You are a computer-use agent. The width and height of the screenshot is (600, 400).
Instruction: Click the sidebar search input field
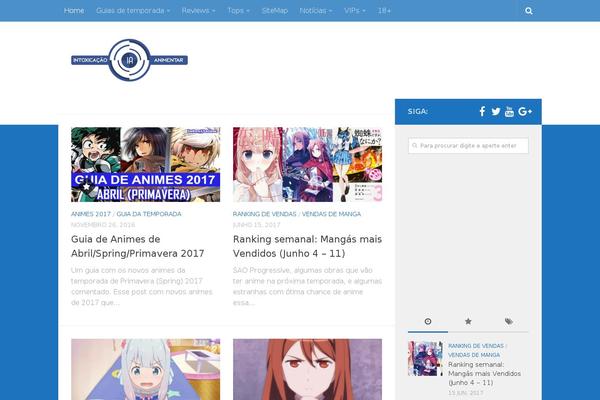(x=468, y=146)
